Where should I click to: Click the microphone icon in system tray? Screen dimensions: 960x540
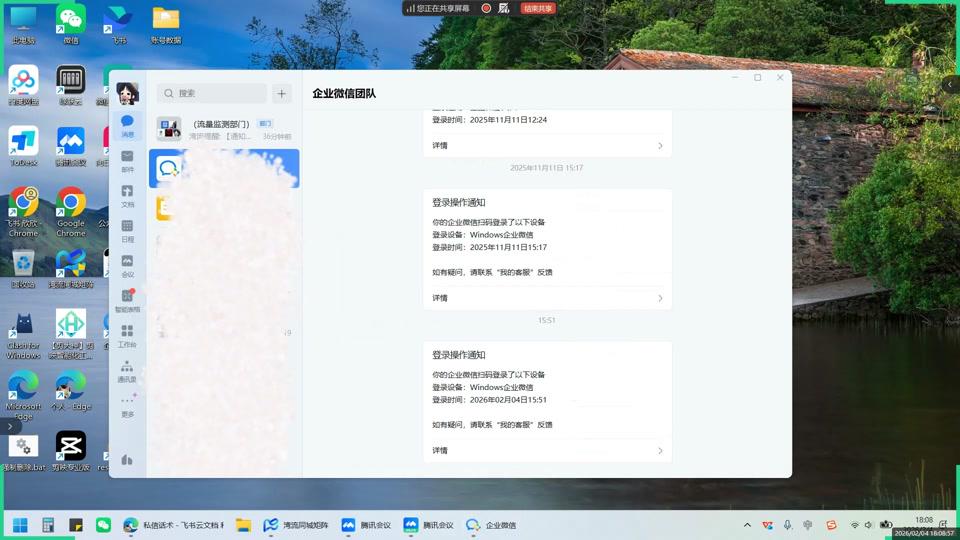tap(787, 525)
